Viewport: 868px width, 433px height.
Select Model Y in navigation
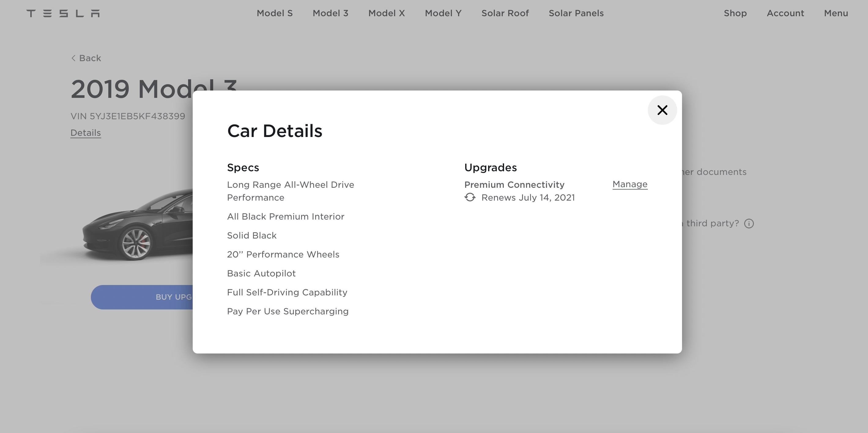443,13
